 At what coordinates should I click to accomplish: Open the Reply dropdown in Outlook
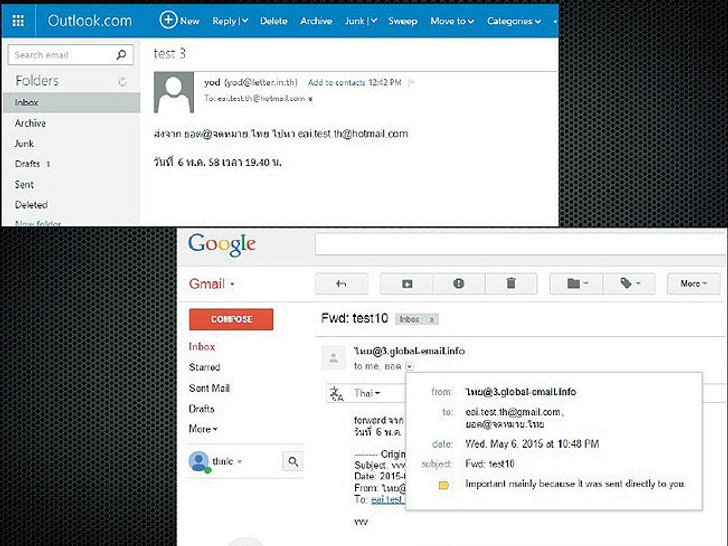click(x=245, y=21)
